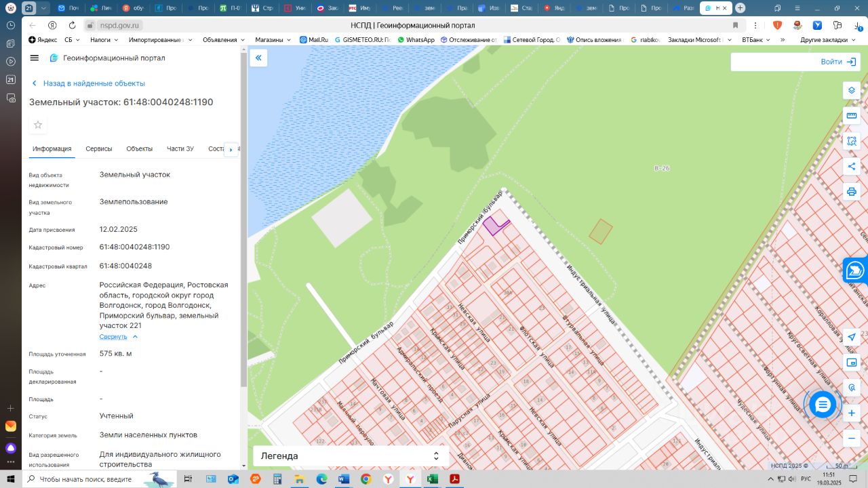The image size is (868, 488).
Task: Open the calculator from taskbar
Action: [277, 479]
